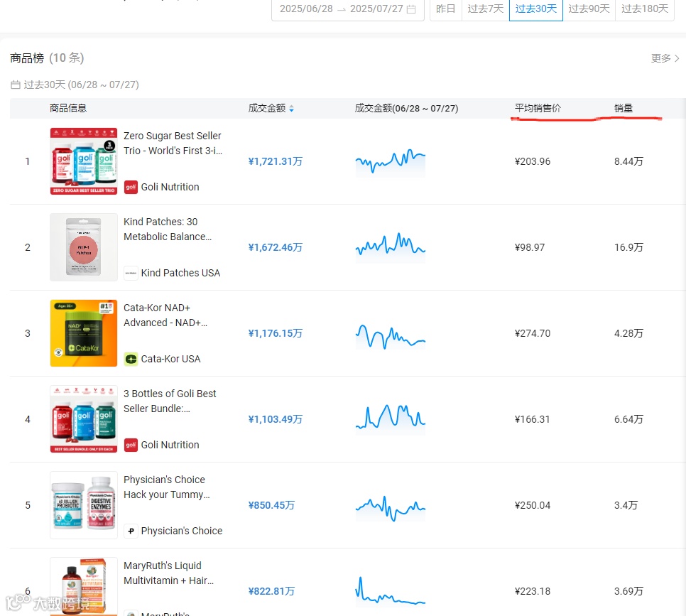
Task: Open MaryRuth's Liquid Multivitamin thumbnail
Action: tap(84, 587)
